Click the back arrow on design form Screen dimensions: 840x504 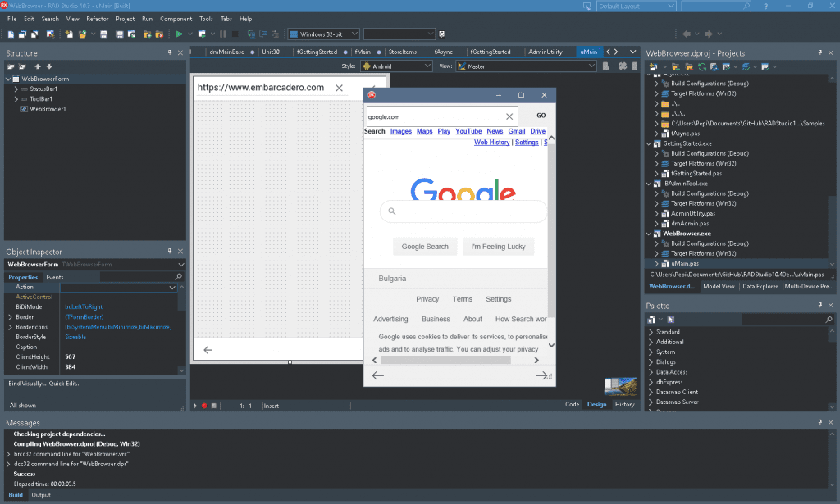[208, 350]
